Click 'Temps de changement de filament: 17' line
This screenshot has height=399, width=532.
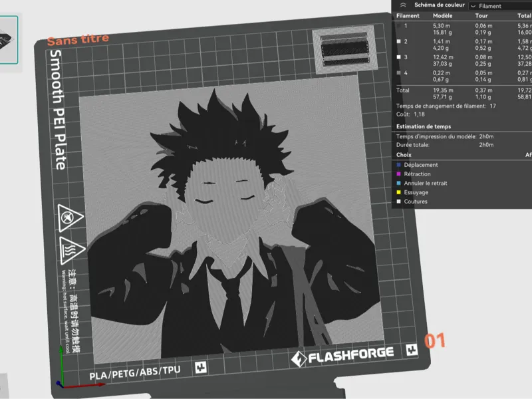click(x=446, y=106)
